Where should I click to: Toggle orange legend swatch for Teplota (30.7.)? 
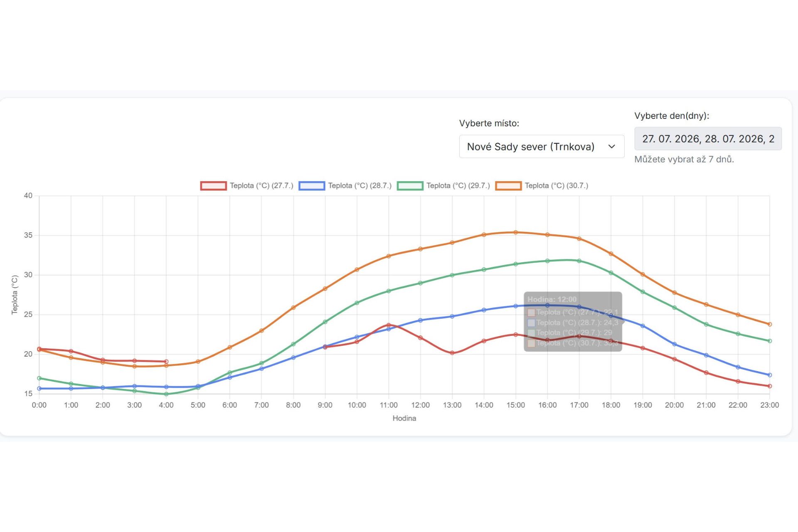tap(508, 186)
